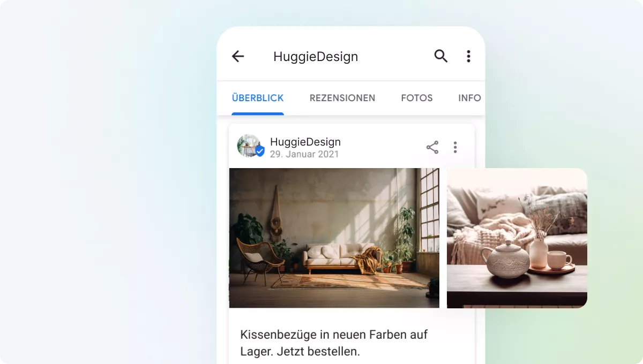Click the blue verified badge
The width and height of the screenshot is (643, 364).
tap(260, 151)
